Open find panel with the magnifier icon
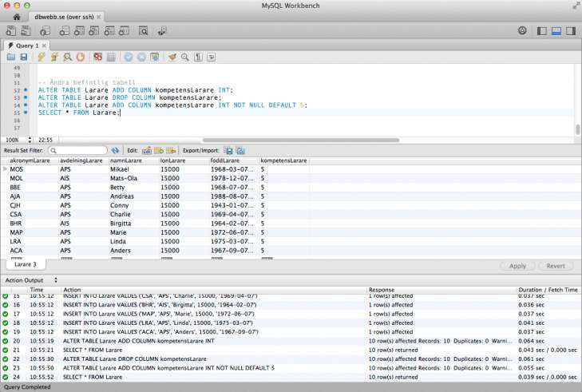This screenshot has width=582, height=392. pyautogui.click(x=185, y=57)
